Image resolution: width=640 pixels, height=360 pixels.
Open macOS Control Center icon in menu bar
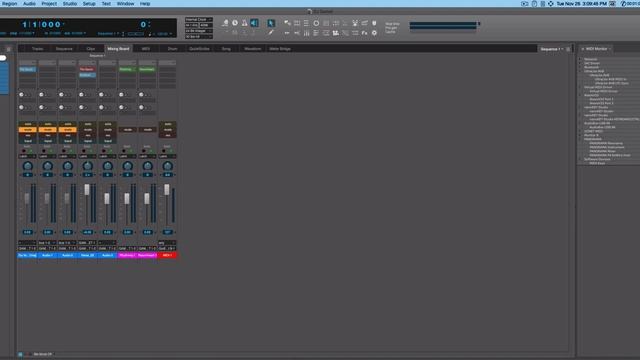coord(543,4)
